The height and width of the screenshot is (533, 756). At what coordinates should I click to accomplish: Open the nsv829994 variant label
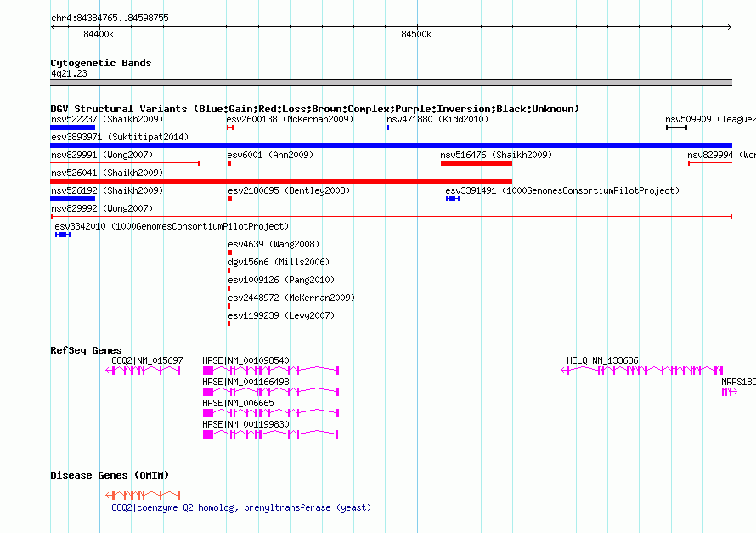721,155
